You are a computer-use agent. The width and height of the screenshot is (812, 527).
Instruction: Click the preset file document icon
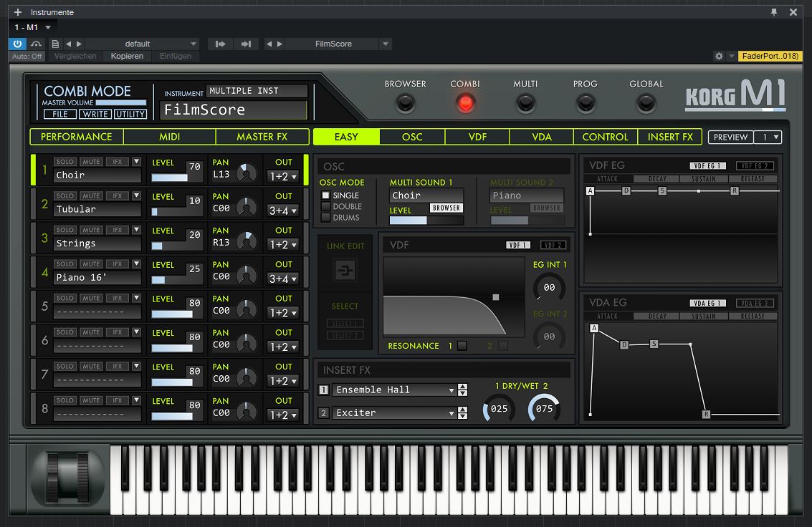(55, 44)
